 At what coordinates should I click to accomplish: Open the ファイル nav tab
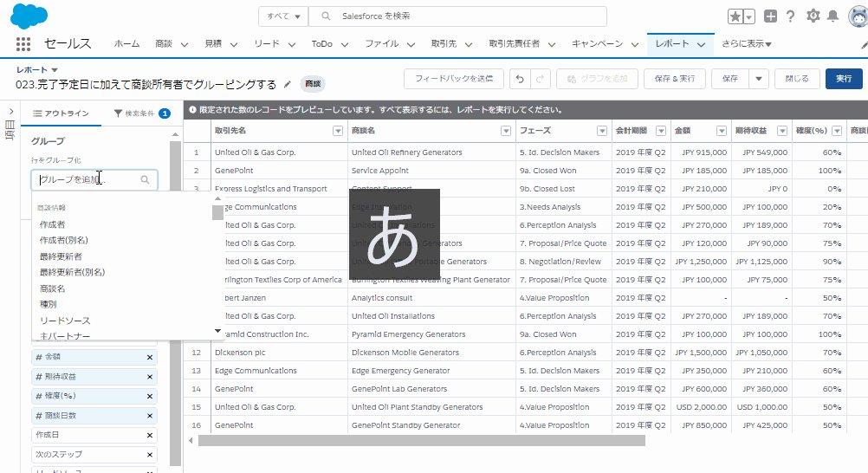click(381, 44)
